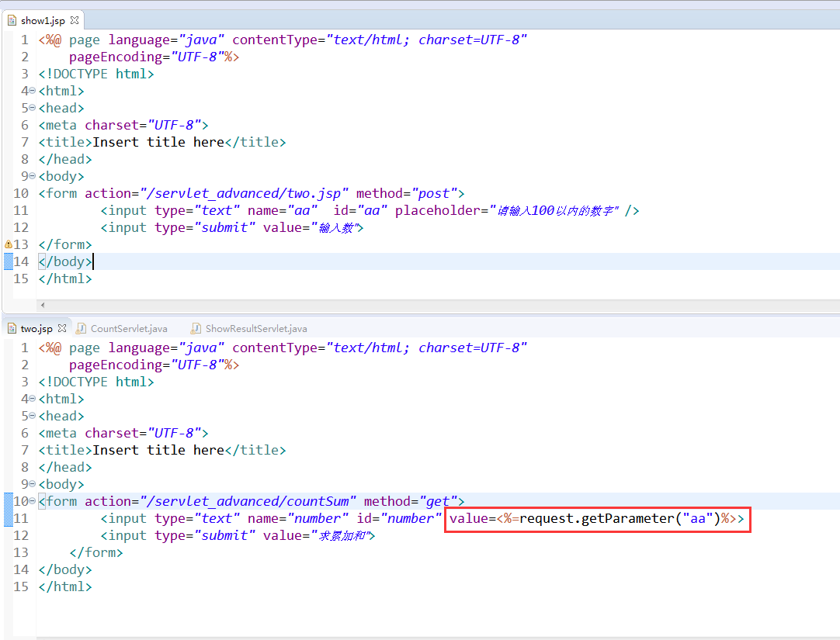The width and height of the screenshot is (840, 640).
Task: Click the ShowResultServlet.java file icon
Action: coord(196,329)
